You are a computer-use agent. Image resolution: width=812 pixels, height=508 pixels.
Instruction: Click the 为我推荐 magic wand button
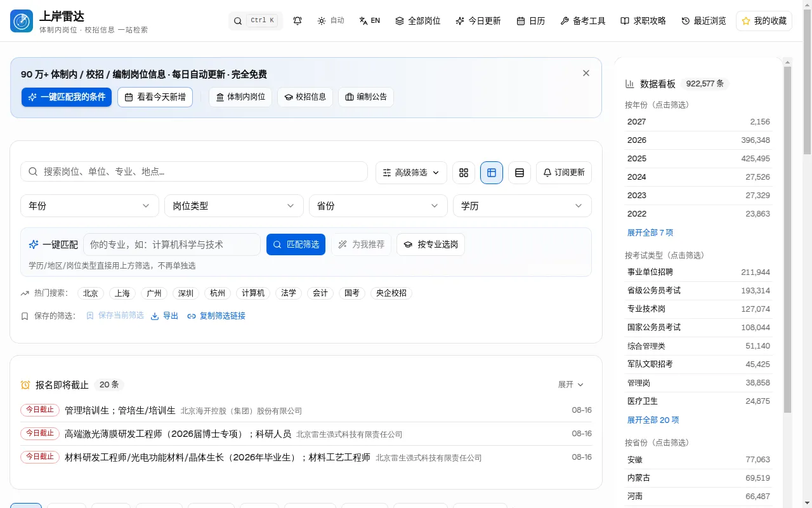click(x=361, y=244)
